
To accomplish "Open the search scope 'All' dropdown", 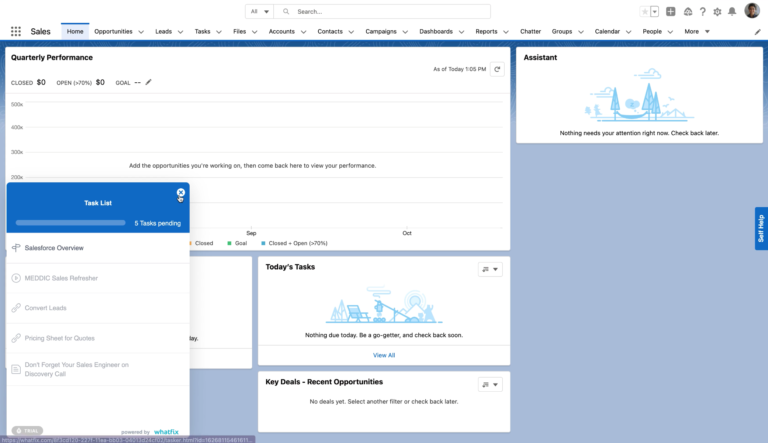I will click(259, 11).
